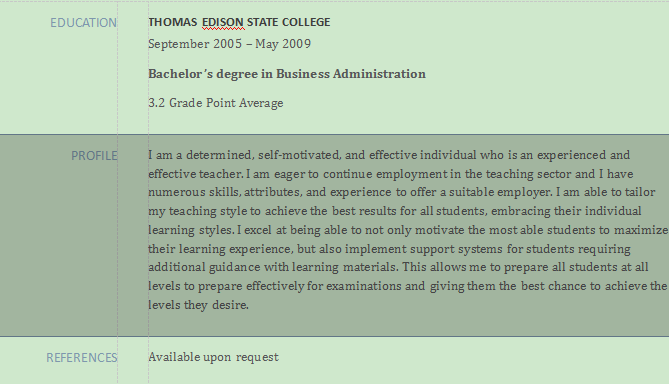Click the Available upon request text
This screenshot has height=384, width=669.
213,357
